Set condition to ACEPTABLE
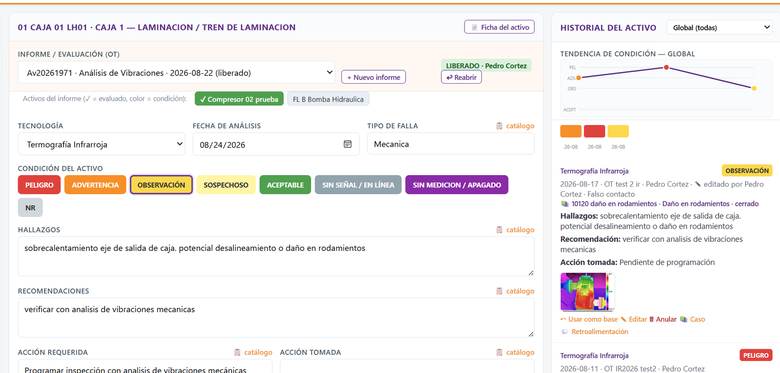 (285, 185)
